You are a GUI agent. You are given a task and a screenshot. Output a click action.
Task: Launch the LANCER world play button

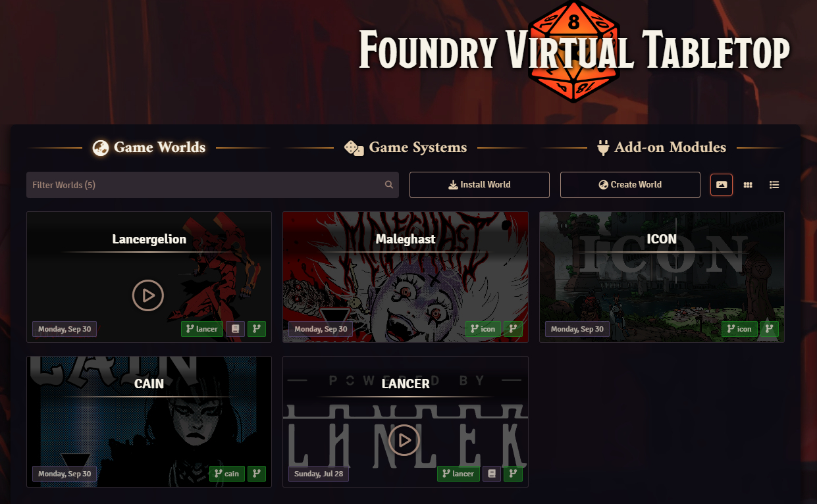click(x=404, y=440)
